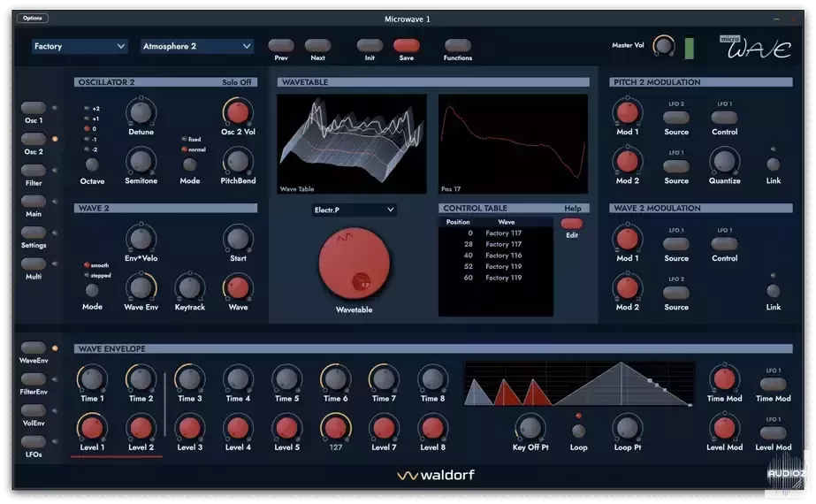Click the Time 1 envelope knob
The image size is (816, 504).
click(92, 378)
